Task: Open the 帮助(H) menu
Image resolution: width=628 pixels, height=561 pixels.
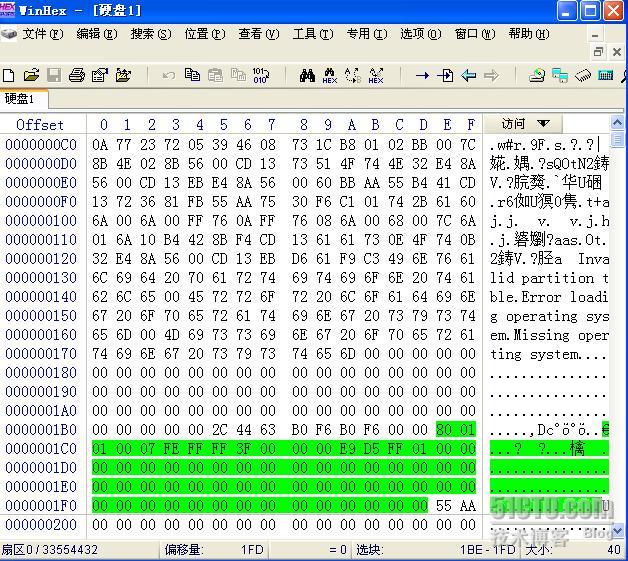Action: point(527,34)
